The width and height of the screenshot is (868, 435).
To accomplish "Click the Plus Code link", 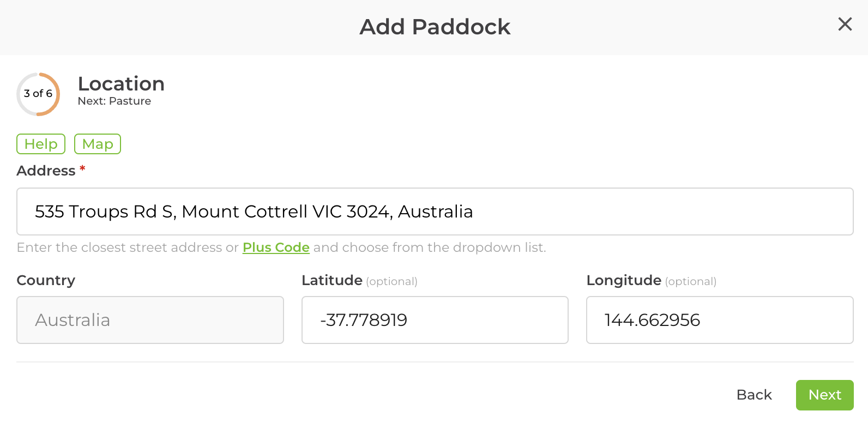I will [x=275, y=247].
